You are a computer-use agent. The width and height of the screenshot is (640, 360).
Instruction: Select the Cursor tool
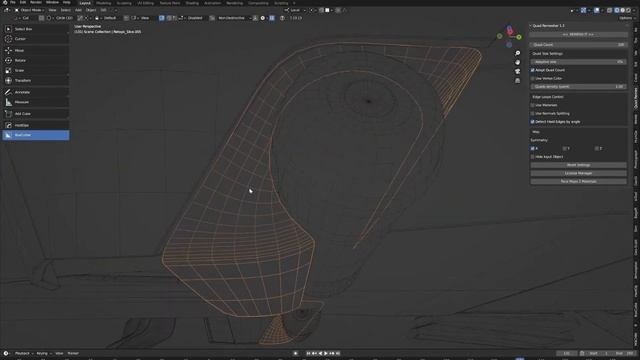36,39
